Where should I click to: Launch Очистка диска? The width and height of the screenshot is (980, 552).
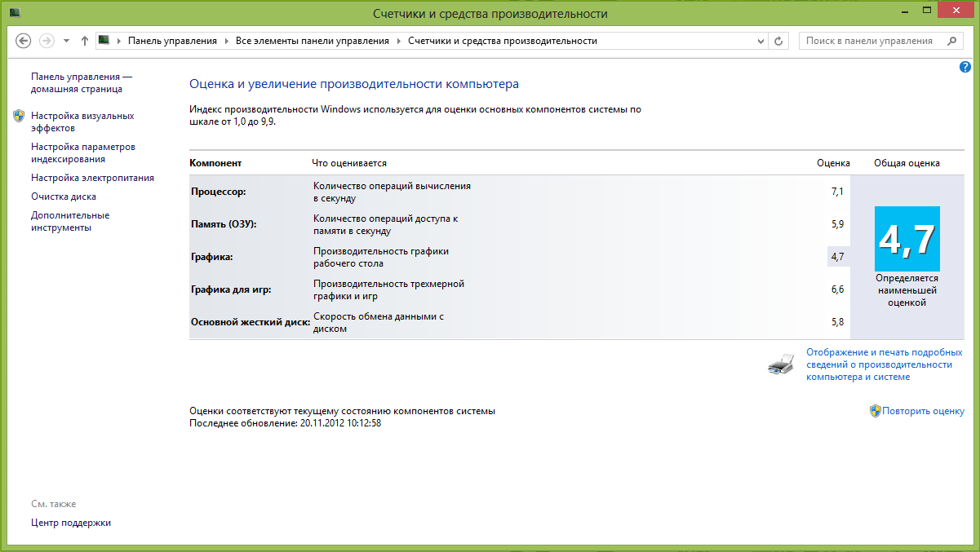64,197
